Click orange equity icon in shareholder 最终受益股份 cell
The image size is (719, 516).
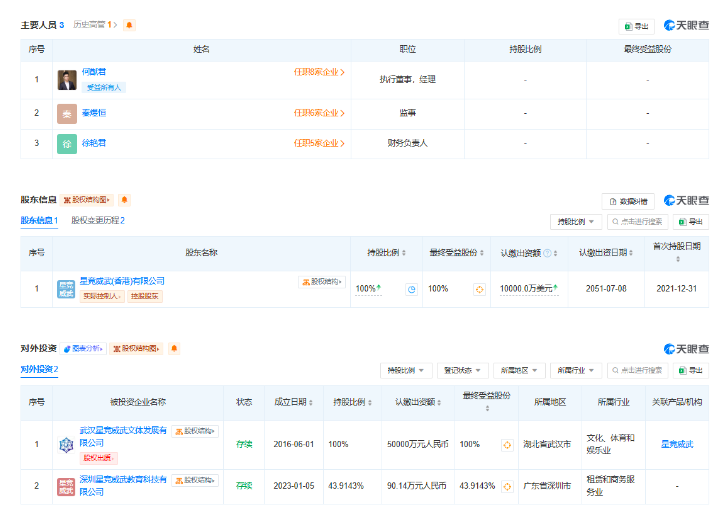479,289
